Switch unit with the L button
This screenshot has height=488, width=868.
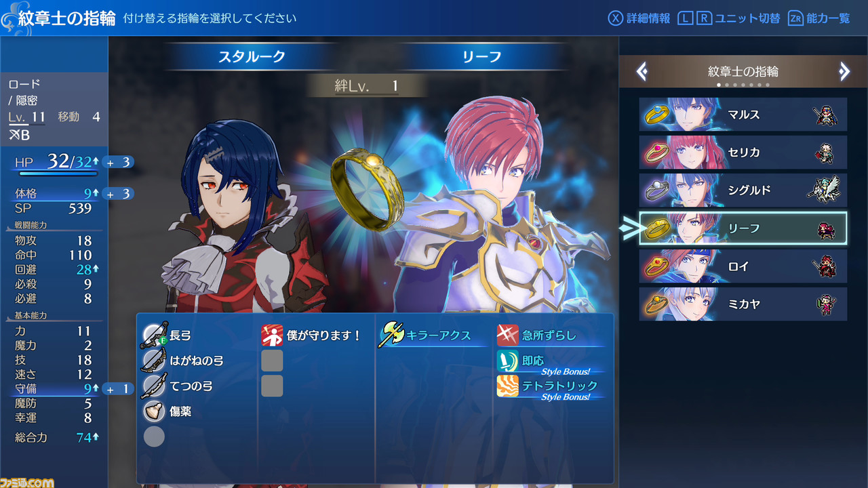pyautogui.click(x=686, y=18)
